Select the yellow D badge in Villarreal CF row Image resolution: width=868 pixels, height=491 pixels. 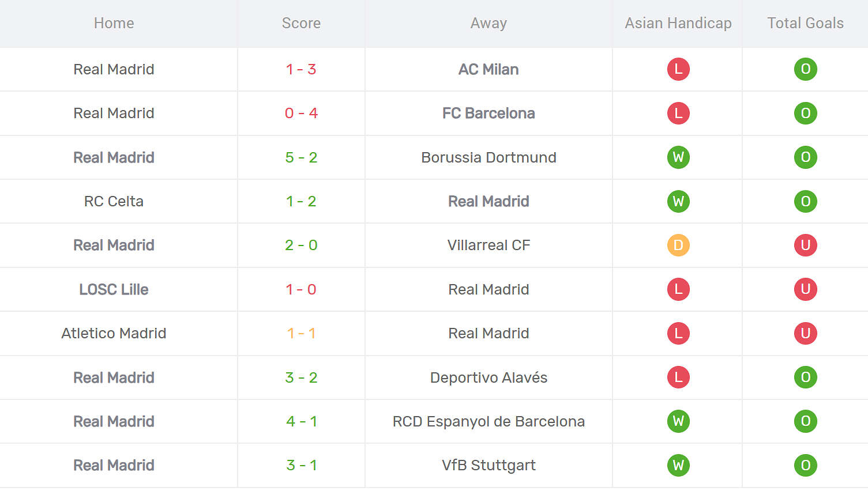tap(678, 245)
